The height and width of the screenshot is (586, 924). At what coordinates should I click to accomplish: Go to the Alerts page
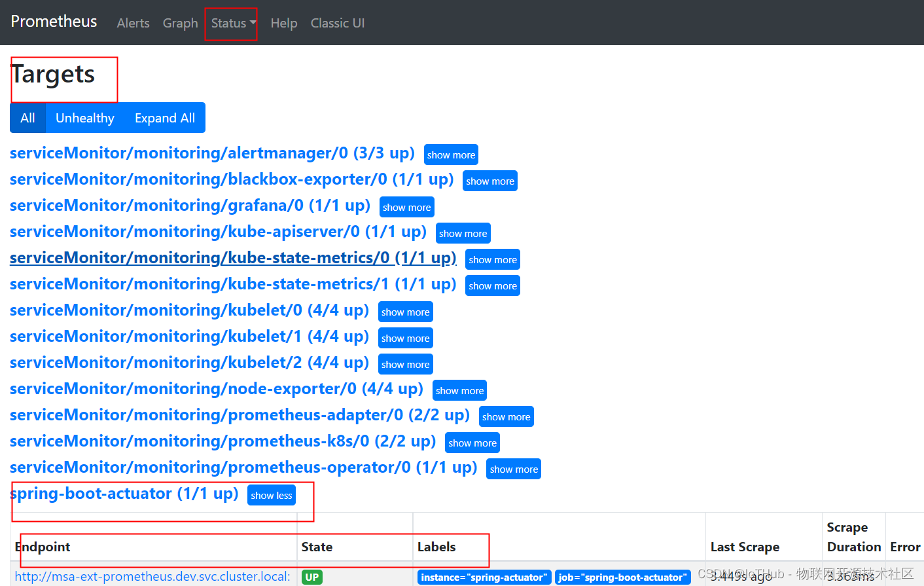point(133,23)
